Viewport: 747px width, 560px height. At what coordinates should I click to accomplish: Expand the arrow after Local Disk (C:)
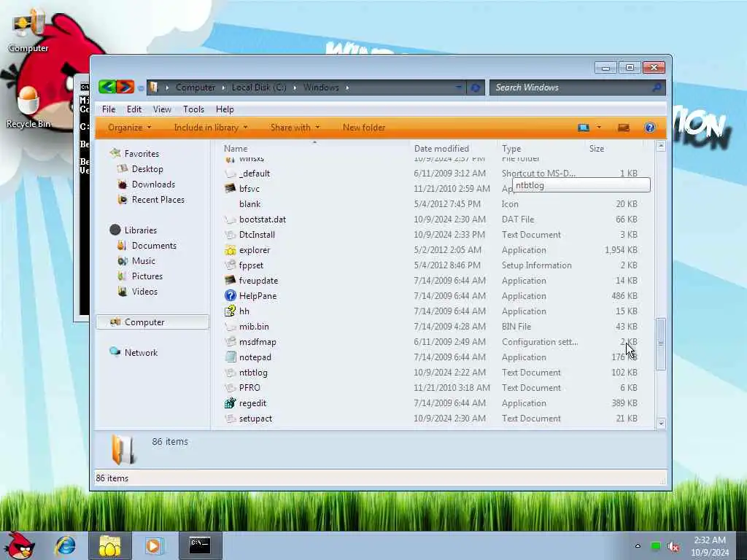click(295, 87)
